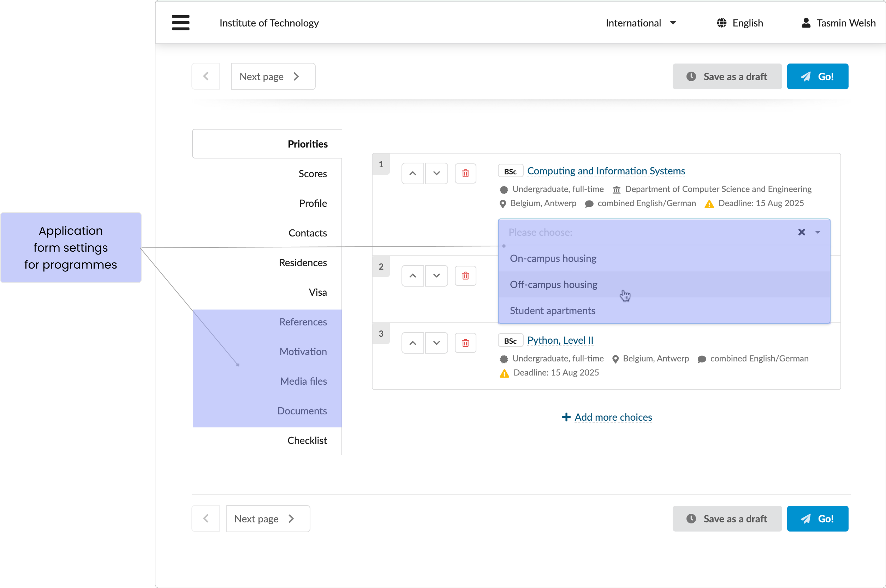Open the International dropdown

click(x=641, y=23)
